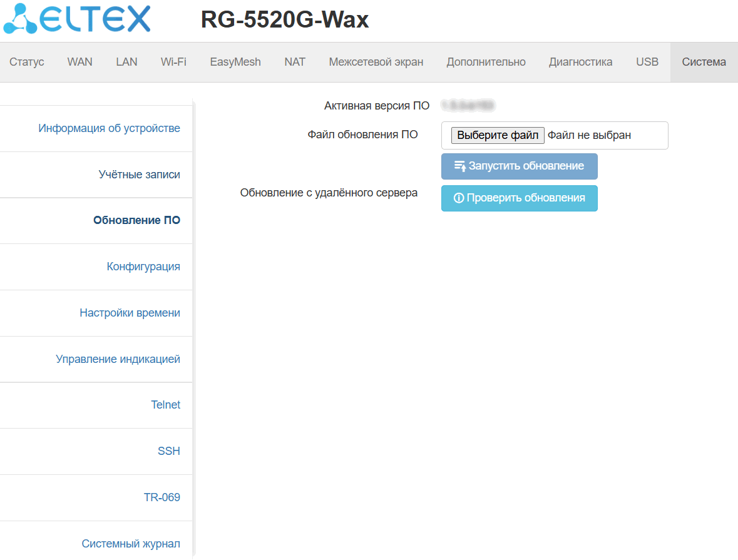
Task: Click the Активная версия ПО label
Action: 377,106
